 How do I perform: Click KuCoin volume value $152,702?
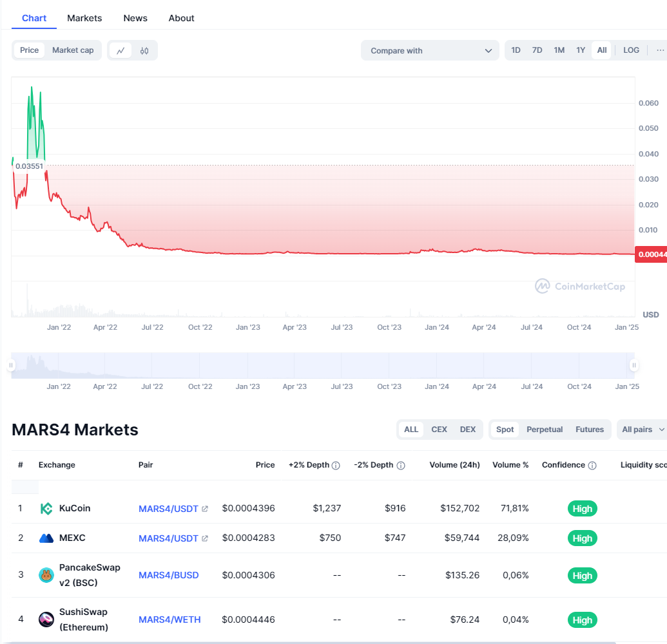[460, 508]
